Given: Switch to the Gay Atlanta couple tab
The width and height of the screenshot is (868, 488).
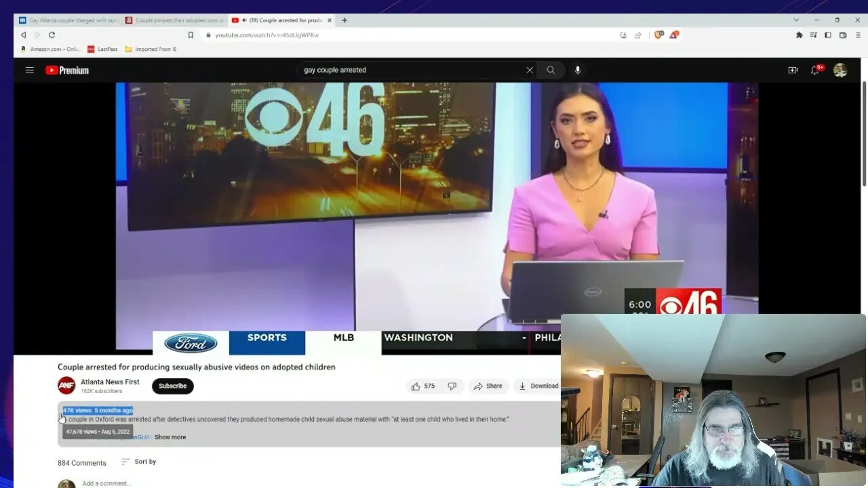Looking at the screenshot, I should coord(68,20).
